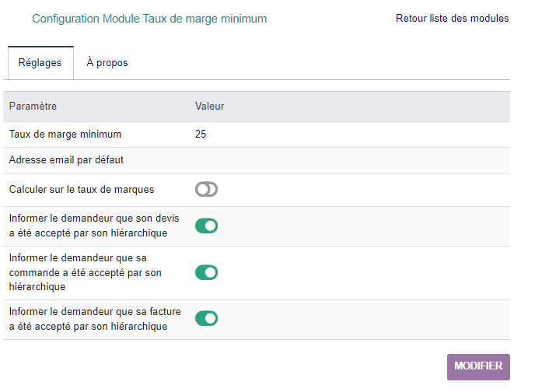The image size is (535, 392).
Task: Select the Taux de marge minimum row label
Action: pos(65,134)
